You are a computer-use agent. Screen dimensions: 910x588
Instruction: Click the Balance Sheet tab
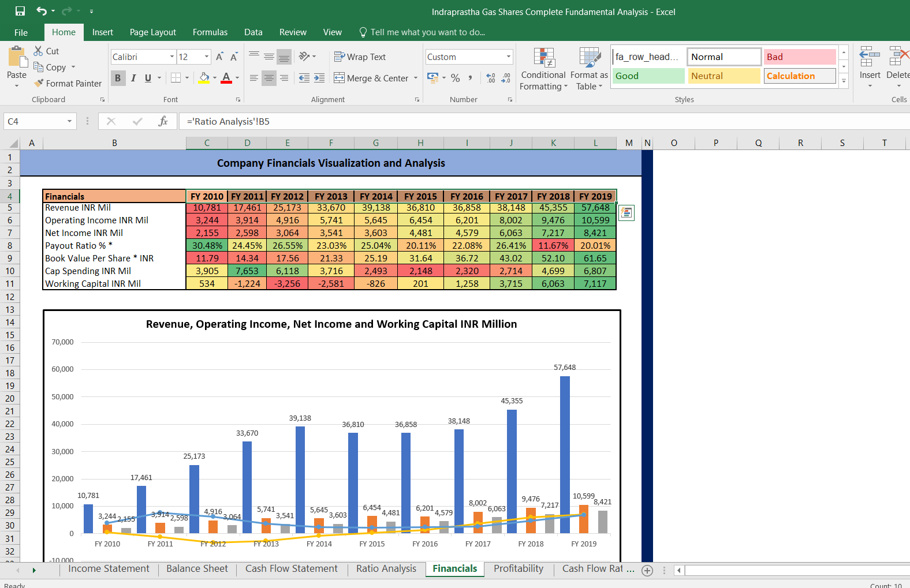pyautogui.click(x=197, y=569)
